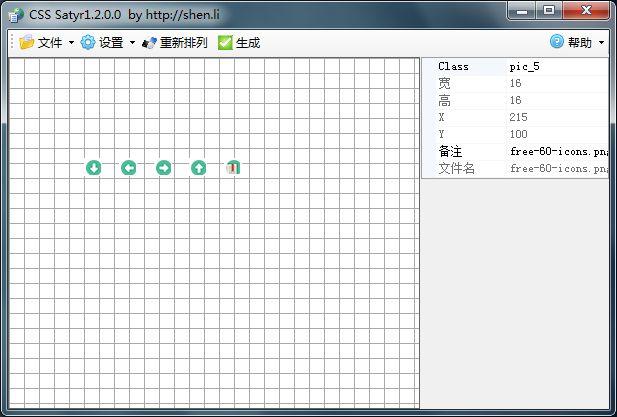
Task: Click the 高 height value field
Action: (556, 101)
